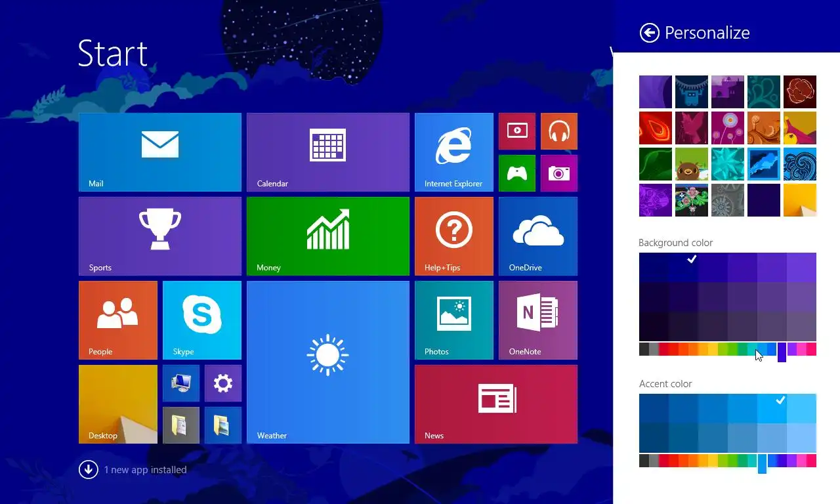This screenshot has width=840, height=504.
Task: Open the OneDrive tile
Action: click(x=538, y=236)
